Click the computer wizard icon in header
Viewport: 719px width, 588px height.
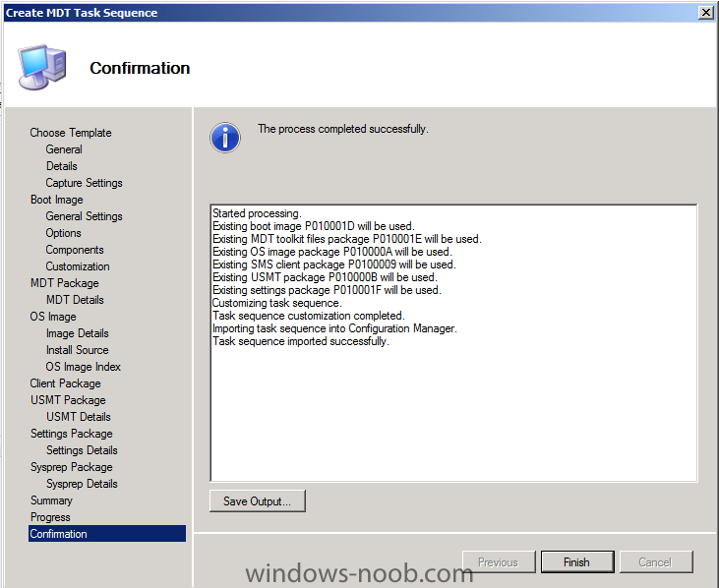[42, 67]
